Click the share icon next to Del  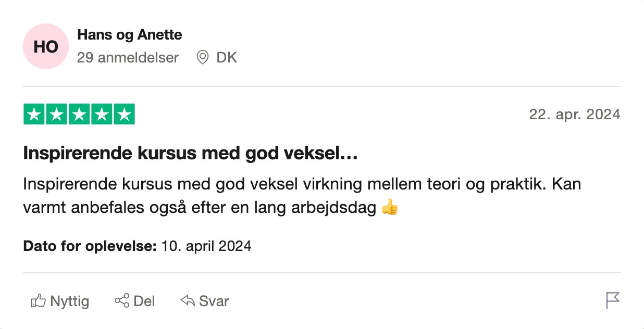pos(121,301)
